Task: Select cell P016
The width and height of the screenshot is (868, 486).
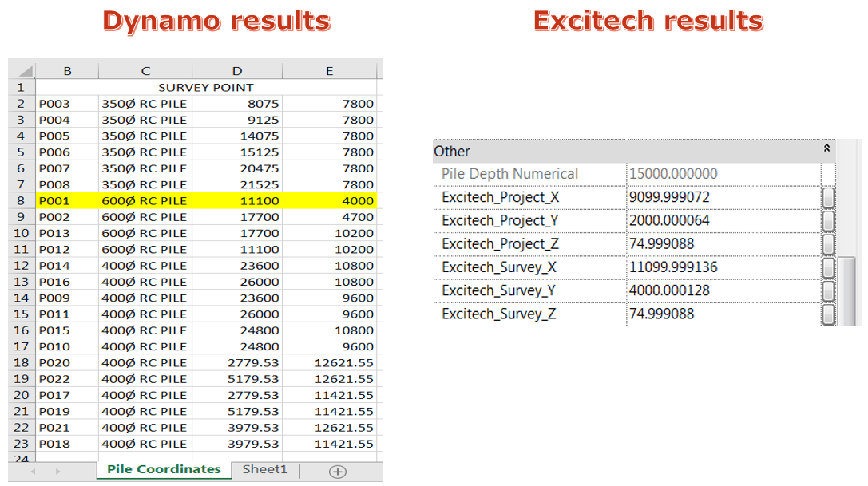Action: point(68,282)
